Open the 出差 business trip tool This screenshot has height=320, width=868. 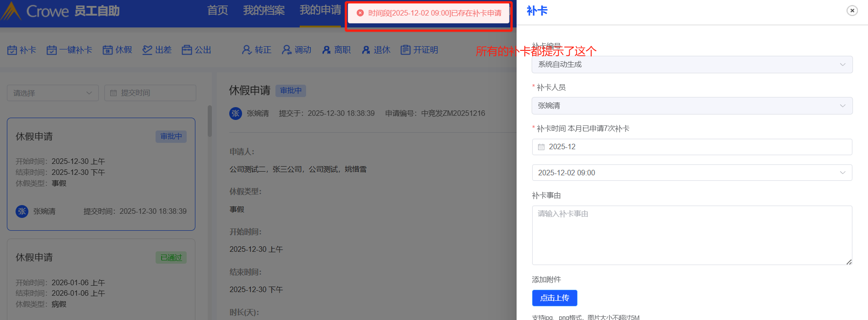(x=157, y=50)
